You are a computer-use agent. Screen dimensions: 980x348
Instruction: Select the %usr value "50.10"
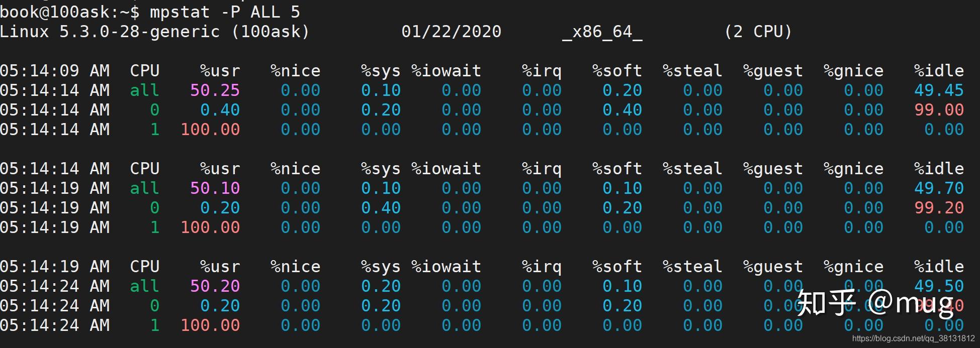pyautogui.click(x=215, y=188)
